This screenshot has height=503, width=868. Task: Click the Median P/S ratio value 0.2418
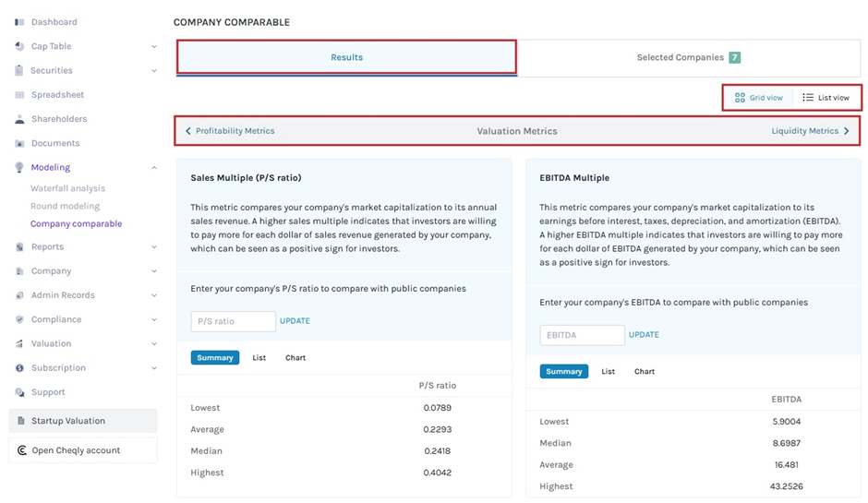pyautogui.click(x=438, y=451)
